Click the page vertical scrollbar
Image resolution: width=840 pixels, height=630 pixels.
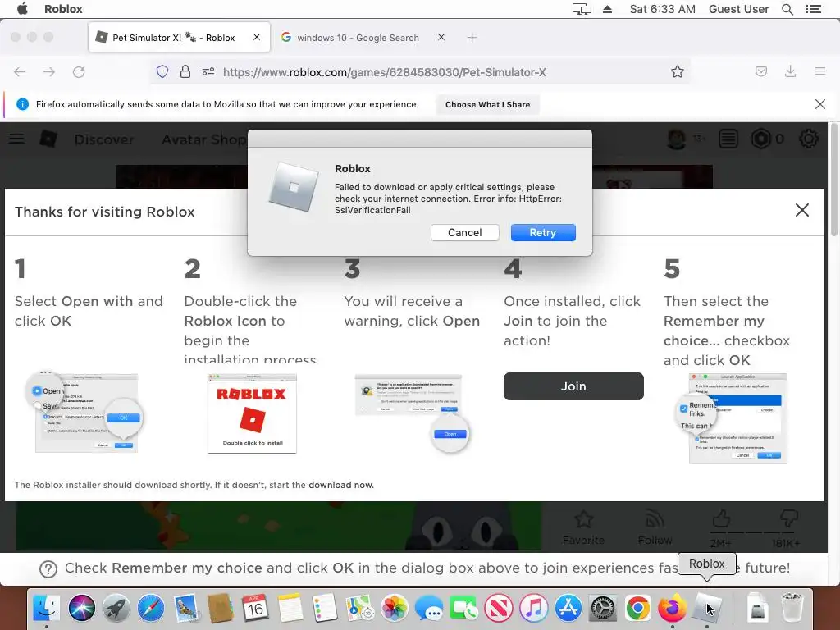(833, 180)
